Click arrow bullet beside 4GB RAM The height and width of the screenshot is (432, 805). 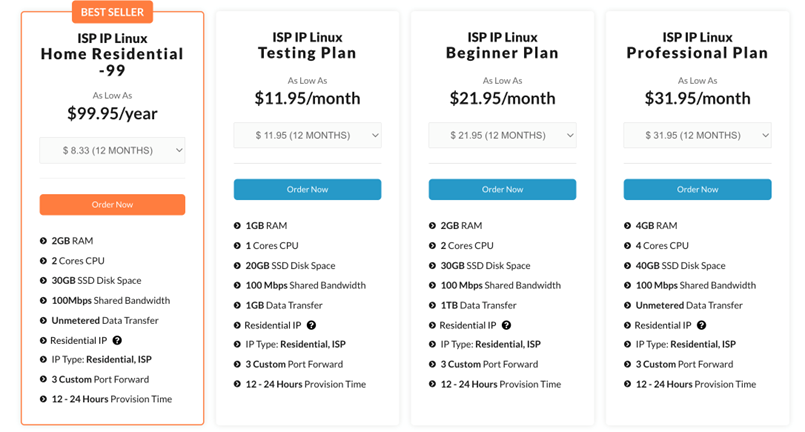point(627,226)
